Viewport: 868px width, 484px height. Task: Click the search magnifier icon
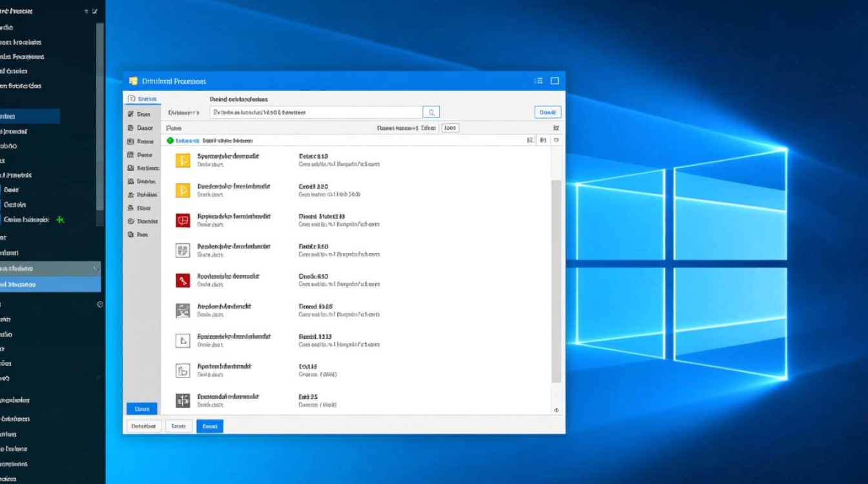(x=431, y=112)
